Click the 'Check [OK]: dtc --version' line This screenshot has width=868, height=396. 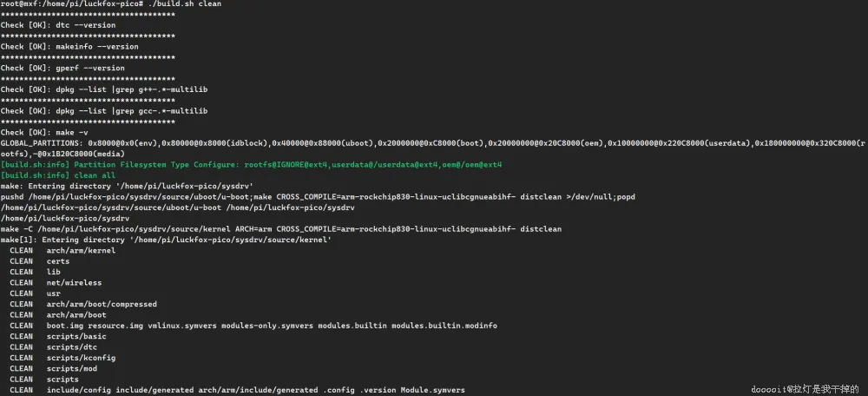tap(57, 25)
